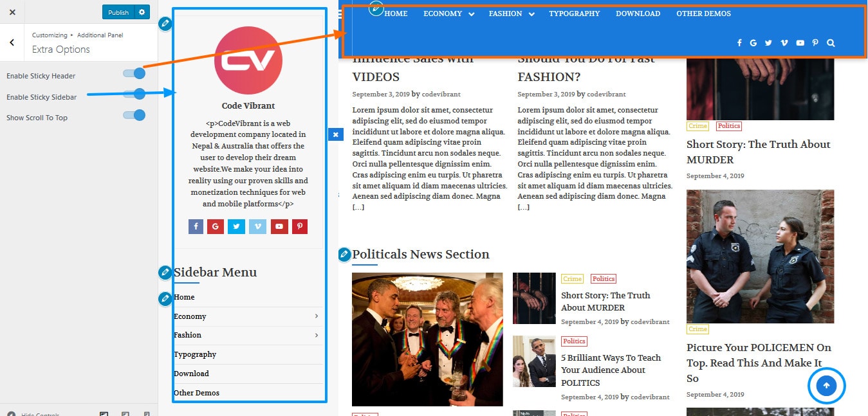The image size is (868, 416).
Task: Click the Facebook icon under Code Vibrant
Action: click(x=196, y=226)
